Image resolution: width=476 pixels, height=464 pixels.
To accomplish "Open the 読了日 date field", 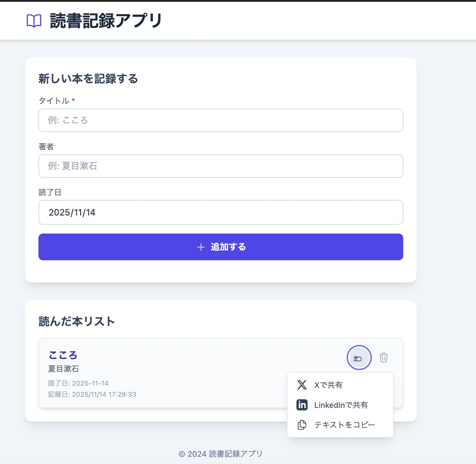I will 221,212.
